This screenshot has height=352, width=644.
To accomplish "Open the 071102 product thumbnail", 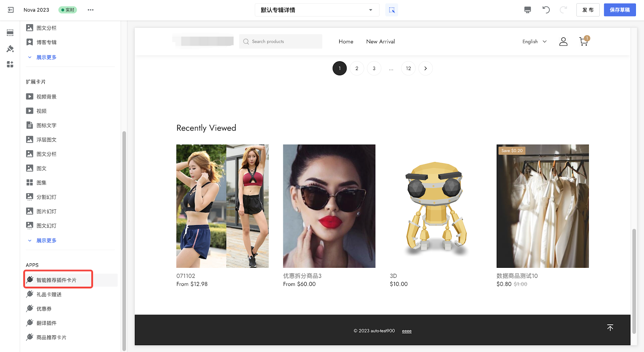I will (223, 206).
